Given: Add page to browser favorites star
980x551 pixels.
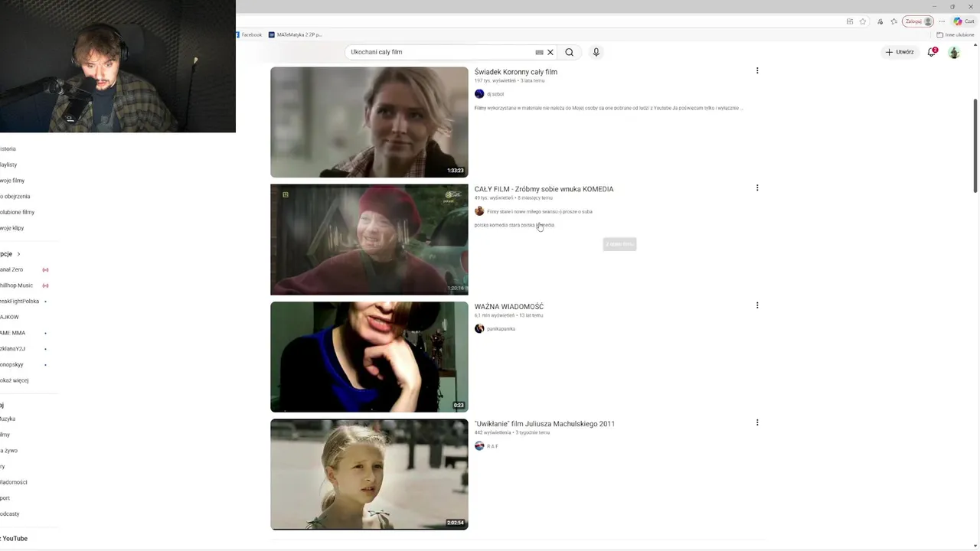Looking at the screenshot, I should 863,21.
